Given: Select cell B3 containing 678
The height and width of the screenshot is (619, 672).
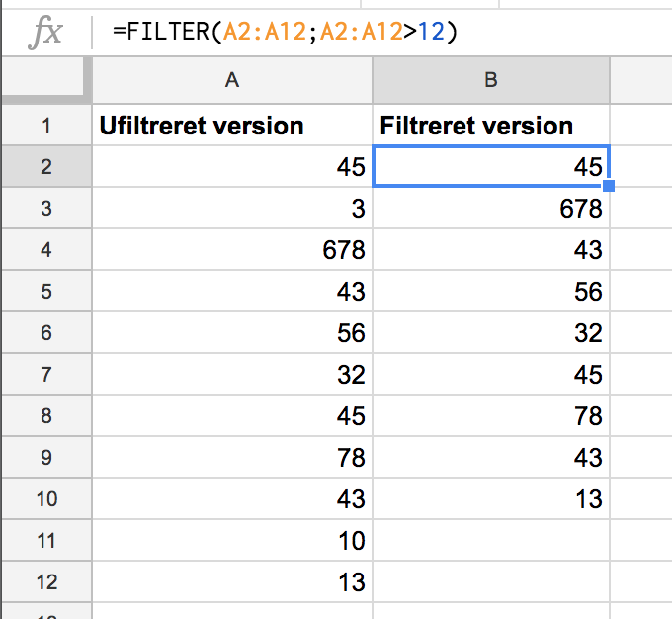Looking at the screenshot, I should point(491,208).
